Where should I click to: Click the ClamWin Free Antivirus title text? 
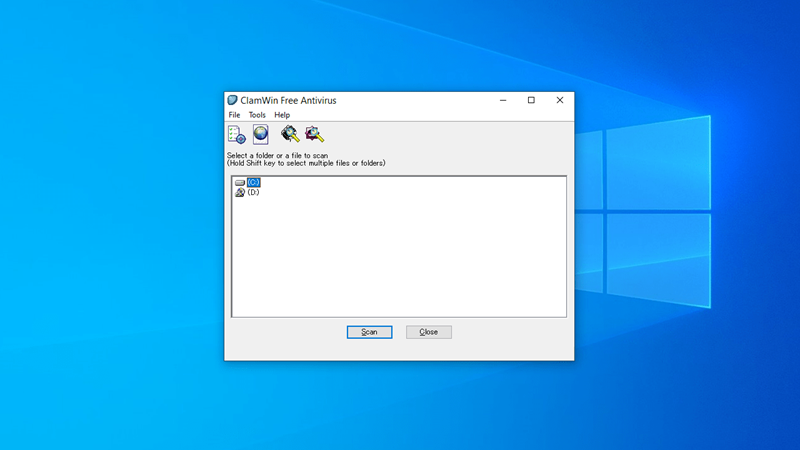click(289, 101)
